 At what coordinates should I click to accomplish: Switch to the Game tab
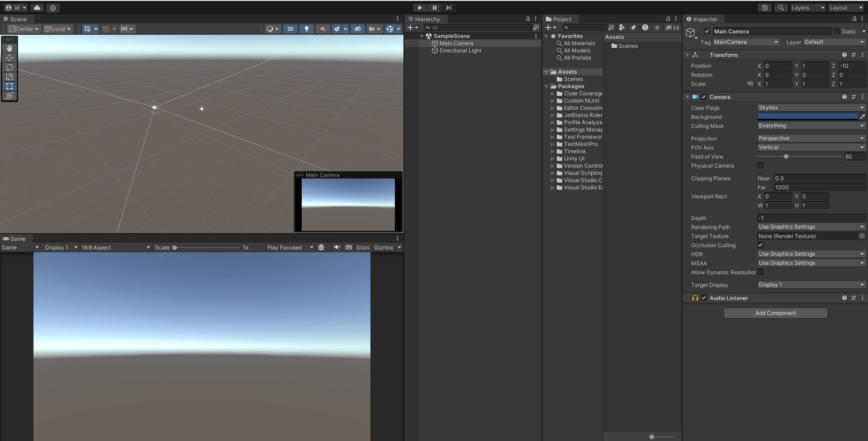click(14, 239)
